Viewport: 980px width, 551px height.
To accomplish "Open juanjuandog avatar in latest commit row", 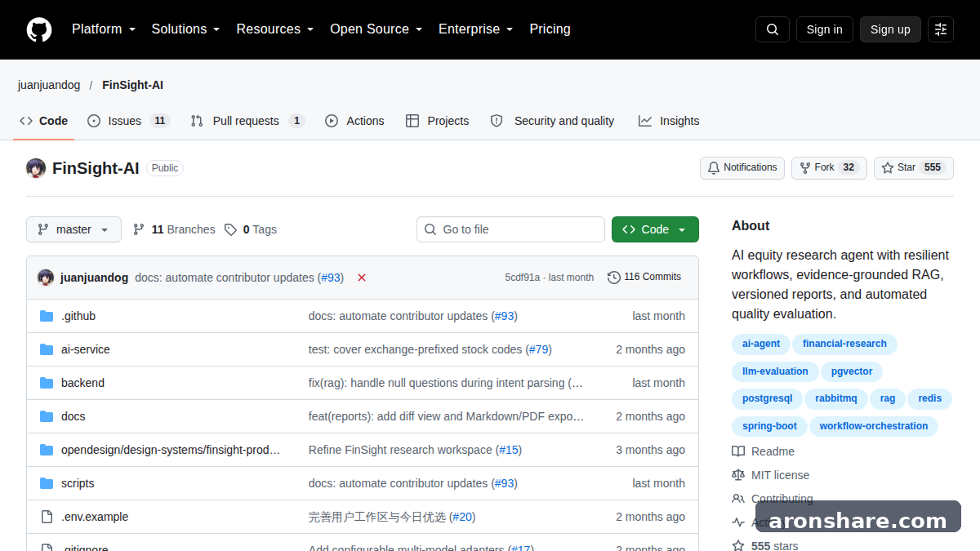I will pos(46,278).
